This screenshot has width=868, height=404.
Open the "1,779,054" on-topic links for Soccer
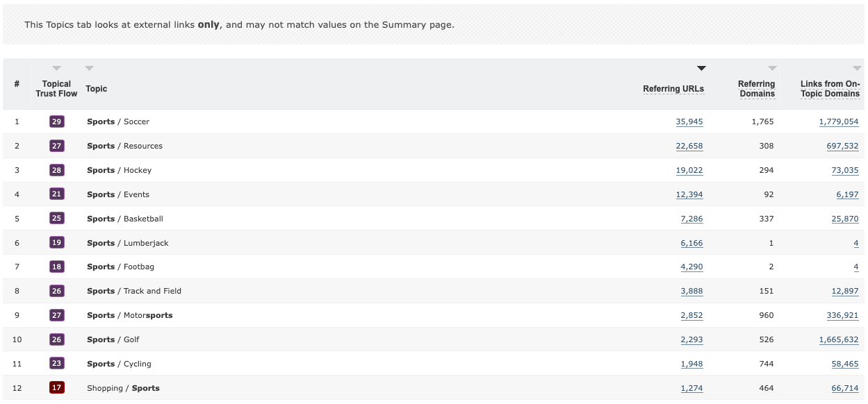[839, 121]
